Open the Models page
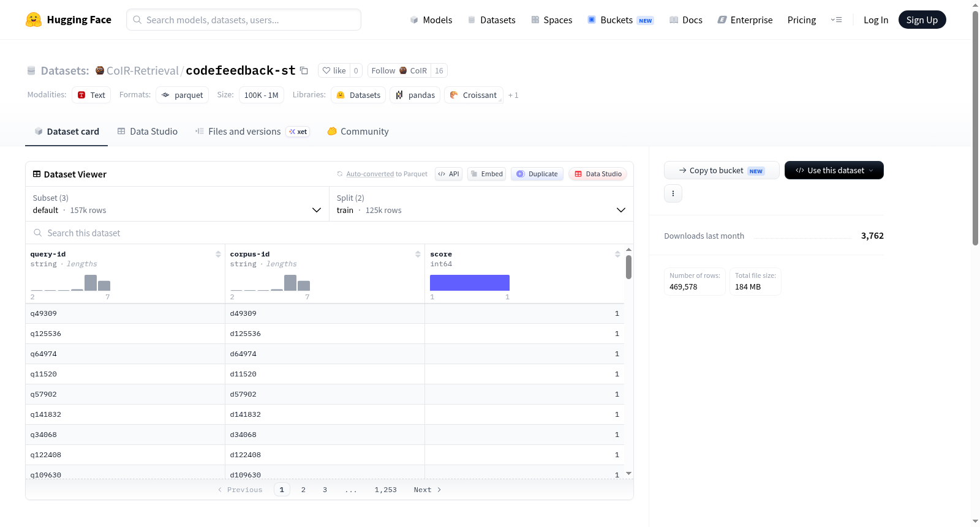 (x=431, y=20)
